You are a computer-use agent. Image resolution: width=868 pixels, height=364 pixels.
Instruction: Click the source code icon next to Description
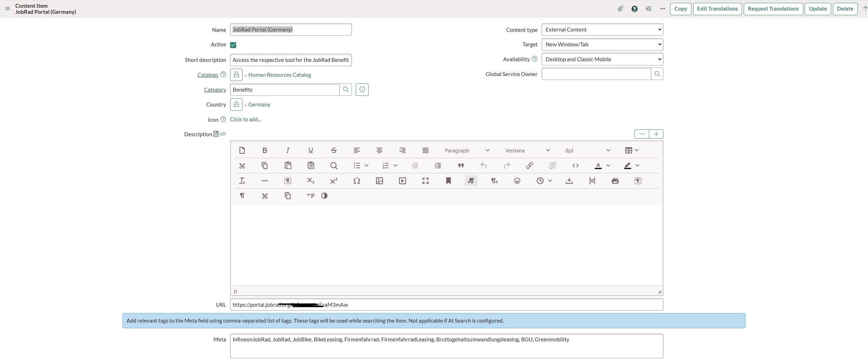(223, 134)
